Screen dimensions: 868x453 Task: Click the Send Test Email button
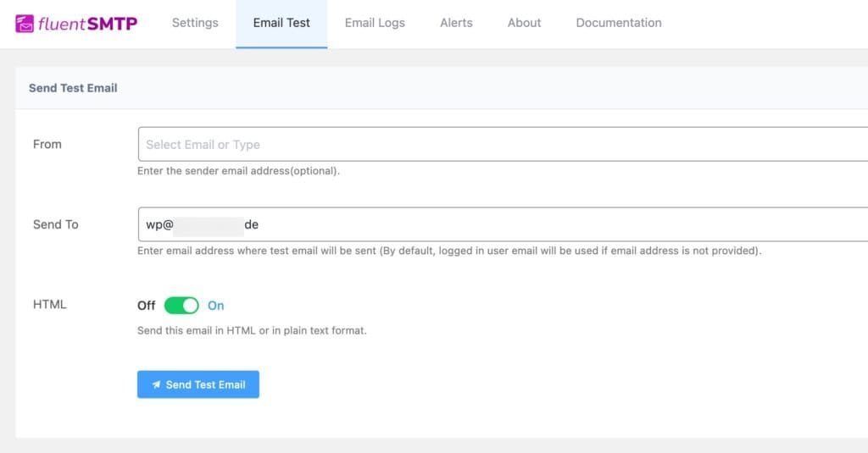[198, 384]
